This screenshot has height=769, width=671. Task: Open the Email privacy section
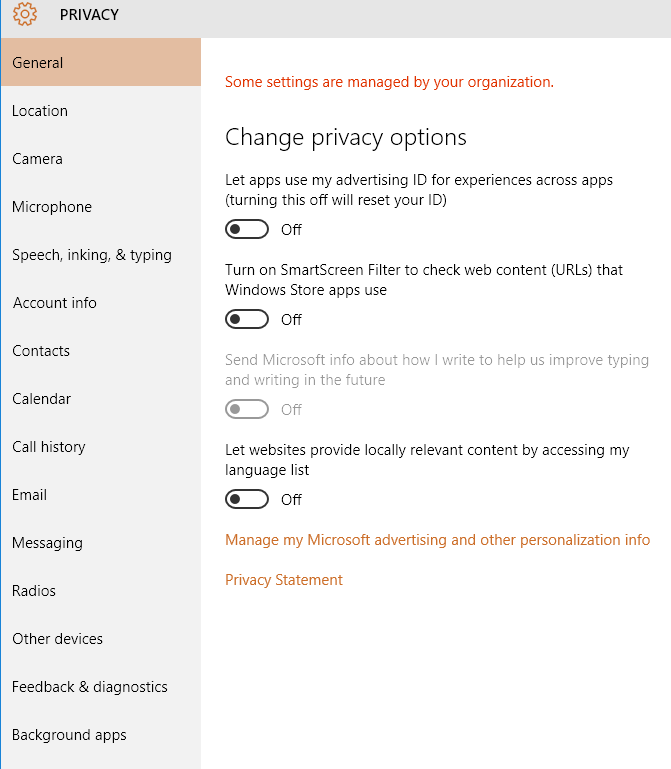tap(30, 495)
